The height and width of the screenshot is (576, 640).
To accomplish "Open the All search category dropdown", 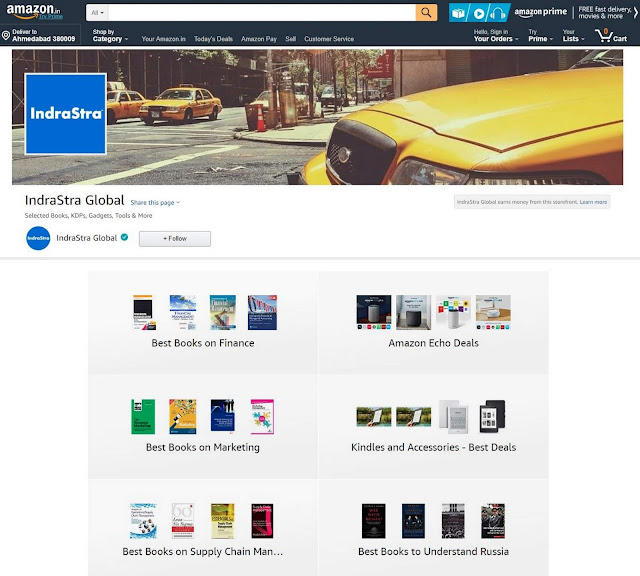I will [x=97, y=13].
